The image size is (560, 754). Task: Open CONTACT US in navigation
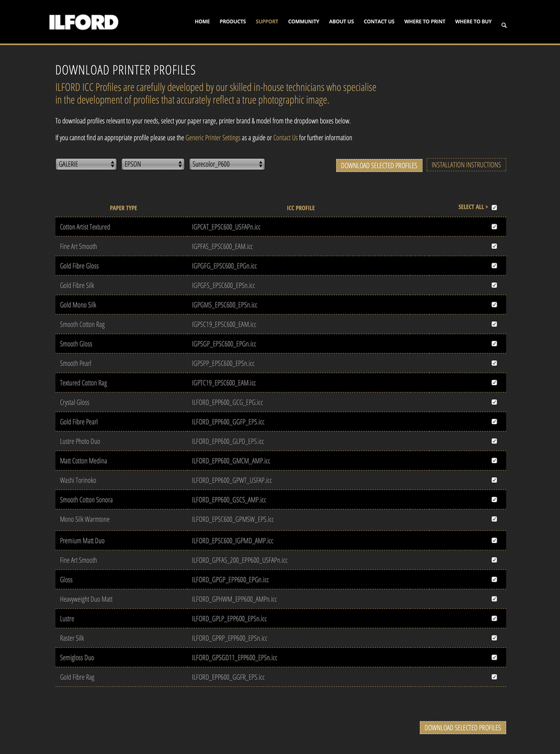379,21
